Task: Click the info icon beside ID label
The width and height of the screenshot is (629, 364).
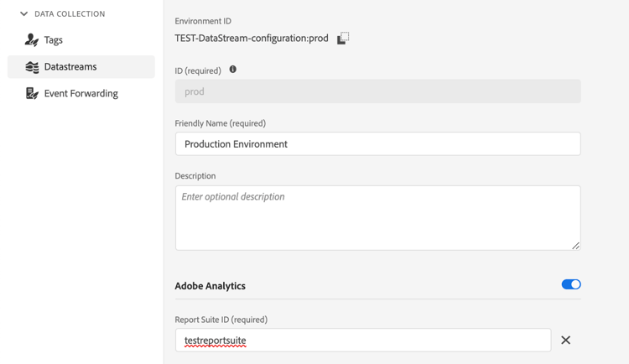Action: pos(233,70)
